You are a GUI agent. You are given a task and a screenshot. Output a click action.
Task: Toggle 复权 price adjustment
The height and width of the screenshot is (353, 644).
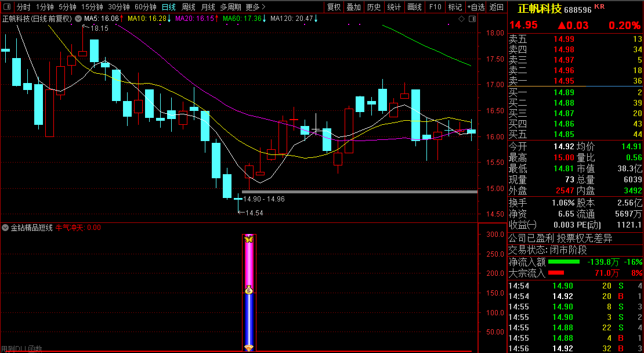pos(334,7)
